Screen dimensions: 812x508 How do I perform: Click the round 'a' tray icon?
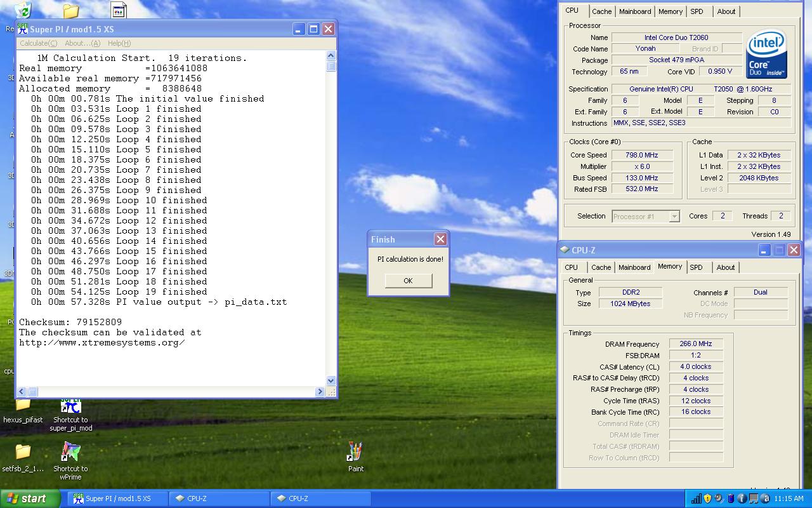(x=765, y=498)
